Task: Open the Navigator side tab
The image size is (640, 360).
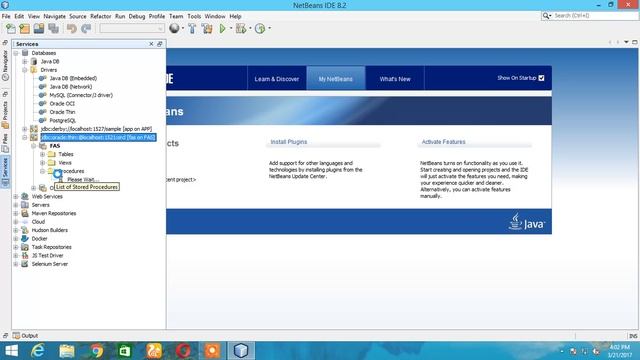Action: [5, 65]
